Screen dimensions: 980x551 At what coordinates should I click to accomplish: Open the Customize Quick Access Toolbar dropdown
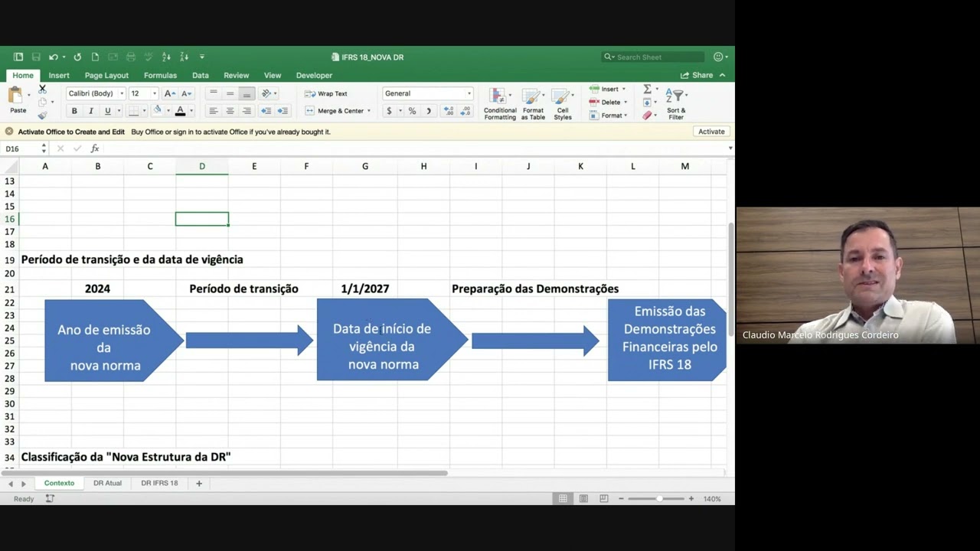[202, 57]
